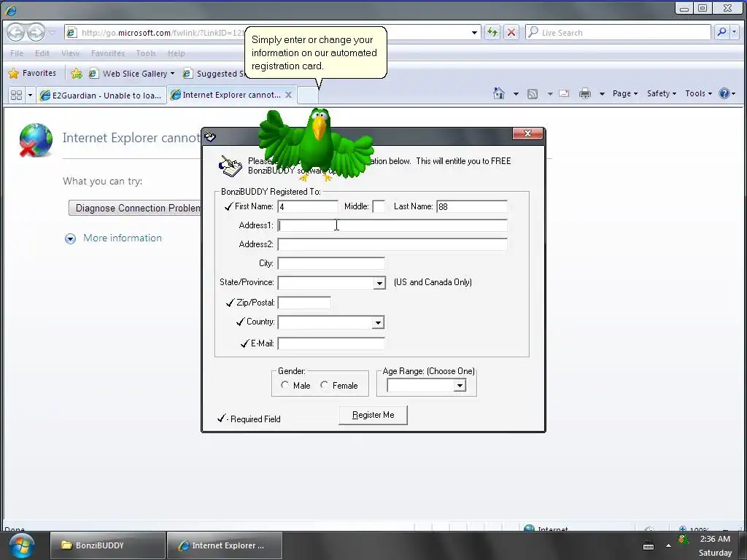Open the State/Province dropdown

click(x=379, y=283)
